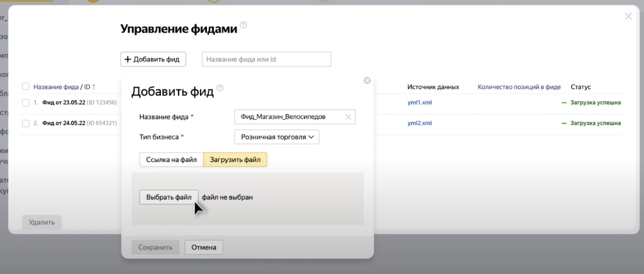Clear the feed name with the x icon

(348, 117)
